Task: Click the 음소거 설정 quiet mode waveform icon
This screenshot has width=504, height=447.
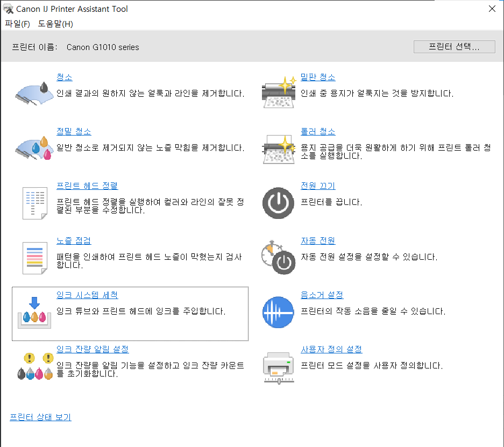Action: (x=279, y=312)
